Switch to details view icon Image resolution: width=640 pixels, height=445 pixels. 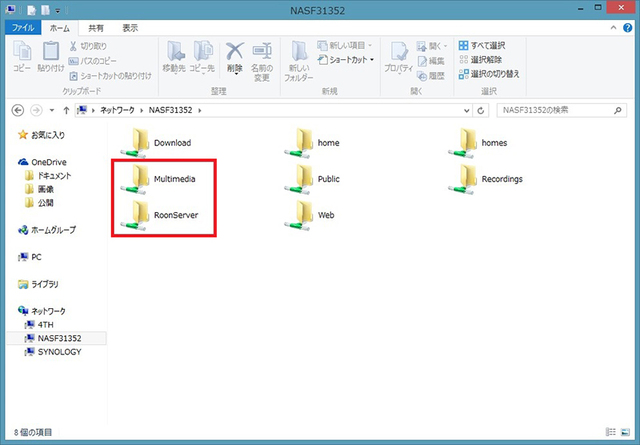611,432
